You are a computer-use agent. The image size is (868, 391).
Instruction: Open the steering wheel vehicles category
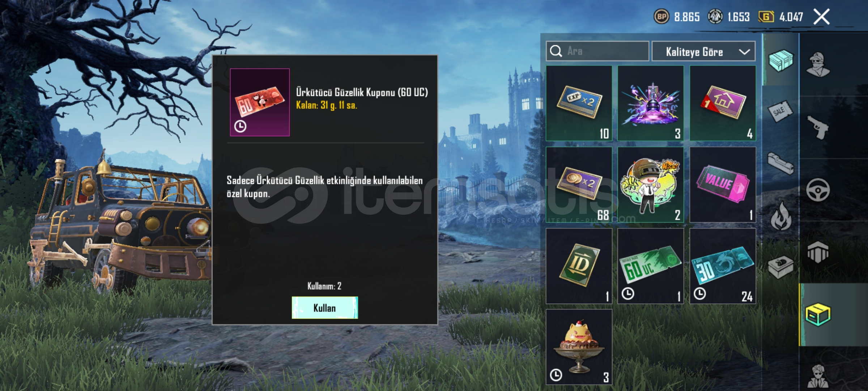(x=818, y=190)
